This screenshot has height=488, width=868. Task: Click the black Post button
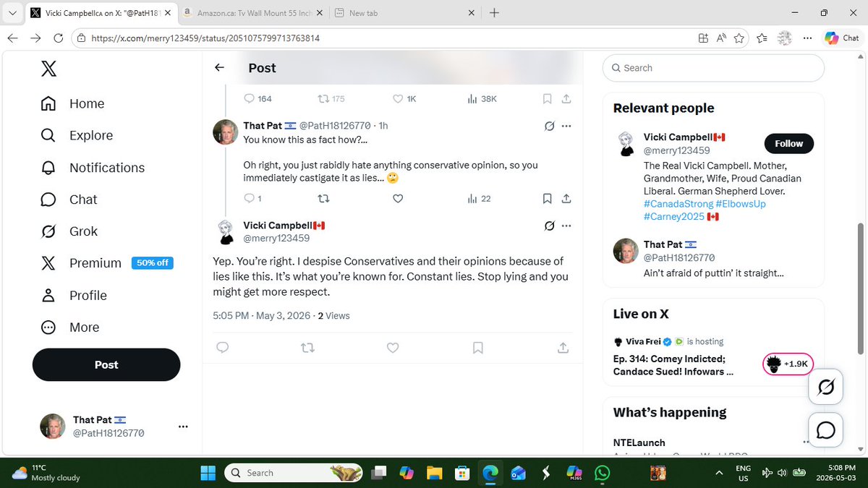tap(106, 364)
